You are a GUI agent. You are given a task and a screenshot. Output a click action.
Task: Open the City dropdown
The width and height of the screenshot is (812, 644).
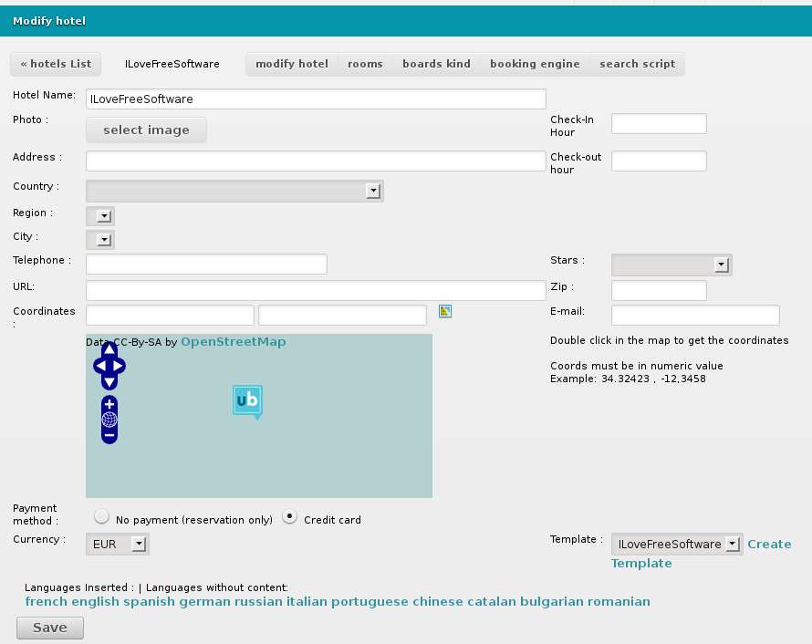click(100, 240)
